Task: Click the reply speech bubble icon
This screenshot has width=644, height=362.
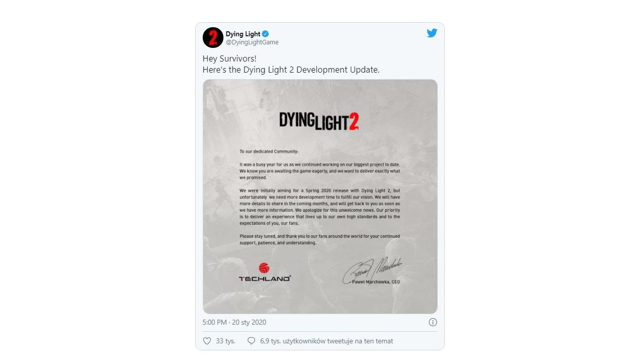Action: tap(251, 341)
